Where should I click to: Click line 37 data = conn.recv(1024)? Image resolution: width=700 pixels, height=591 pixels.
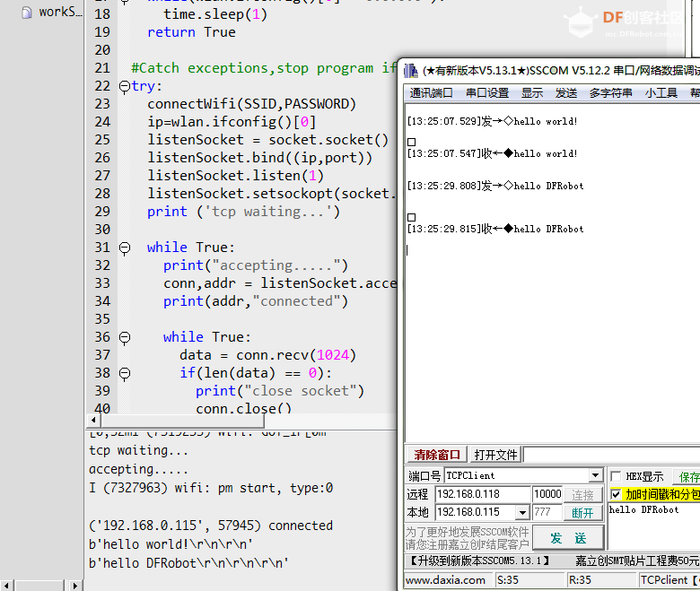click(267, 355)
